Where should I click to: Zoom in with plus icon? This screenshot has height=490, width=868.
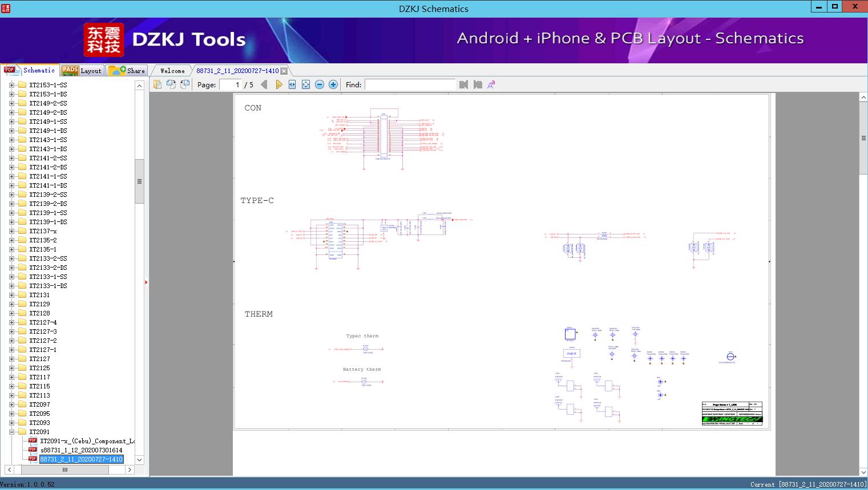click(x=333, y=84)
